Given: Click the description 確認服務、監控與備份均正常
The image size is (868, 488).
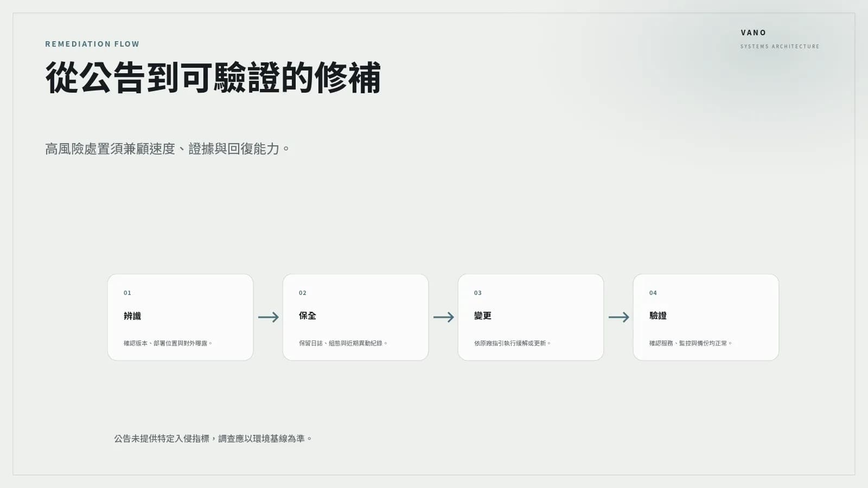Looking at the screenshot, I should point(691,343).
